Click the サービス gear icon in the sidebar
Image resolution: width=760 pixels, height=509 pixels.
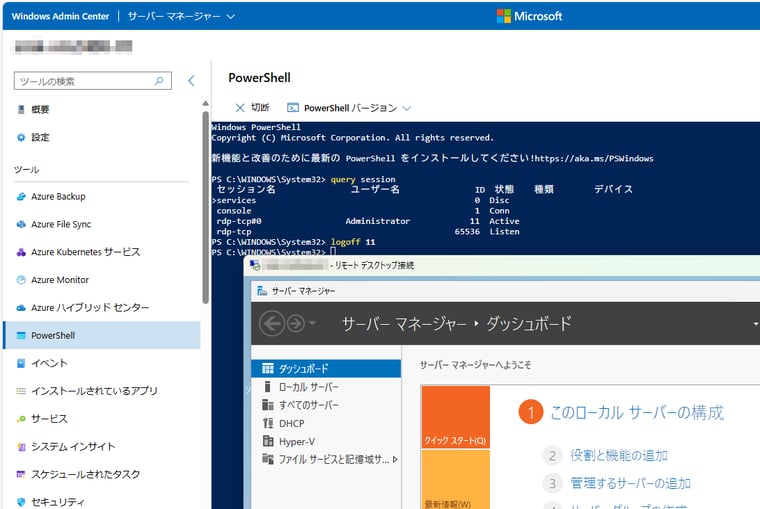21,419
